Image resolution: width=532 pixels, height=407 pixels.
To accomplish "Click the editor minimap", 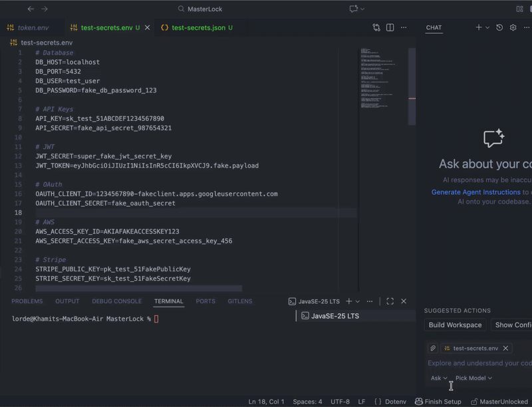I will (383, 78).
